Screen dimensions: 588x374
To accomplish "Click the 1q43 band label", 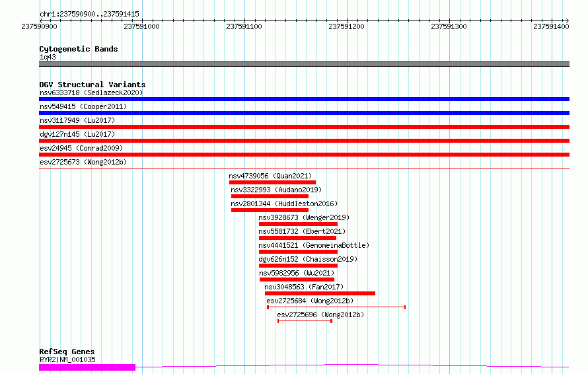I will pyautogui.click(x=48, y=57).
